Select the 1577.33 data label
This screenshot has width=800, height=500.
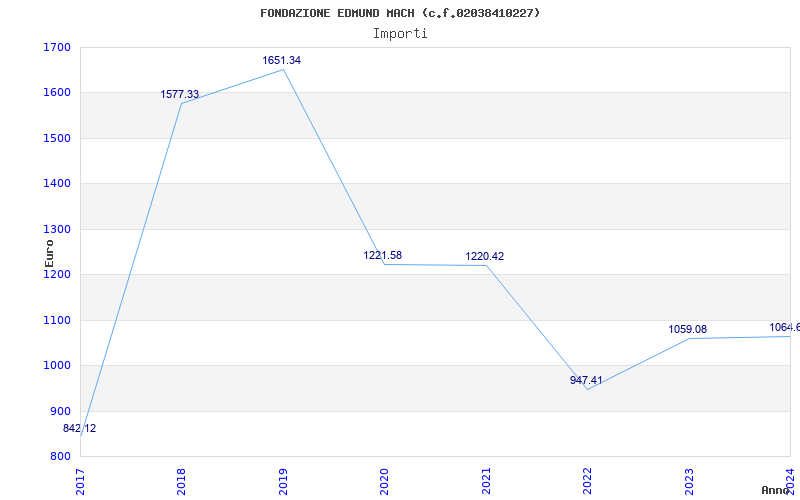point(180,94)
